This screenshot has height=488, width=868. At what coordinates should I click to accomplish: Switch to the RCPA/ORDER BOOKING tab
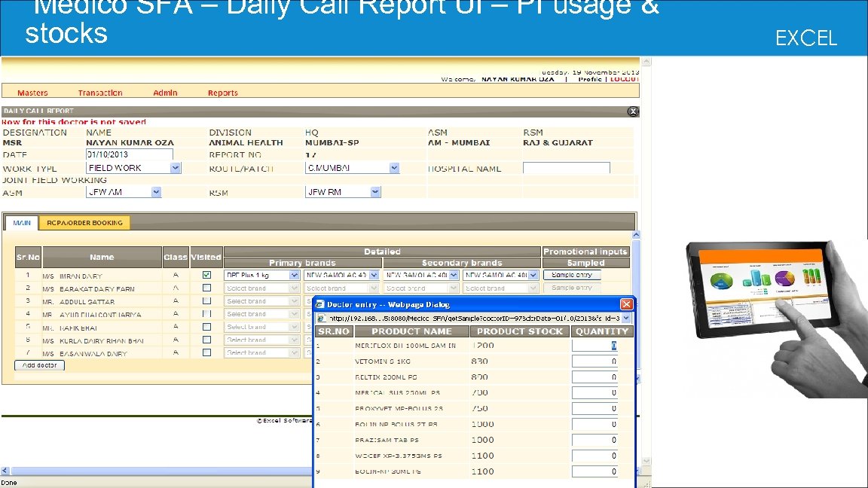86,223
